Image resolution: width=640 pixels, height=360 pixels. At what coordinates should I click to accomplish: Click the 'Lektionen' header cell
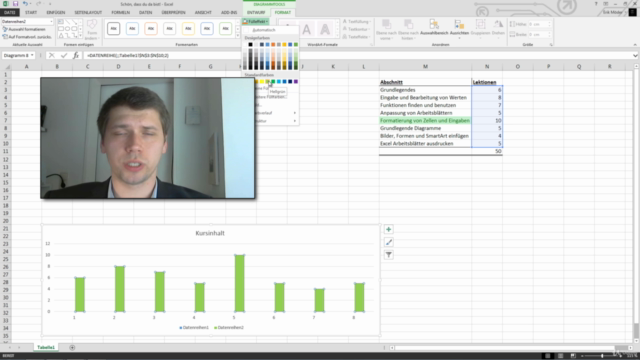487,82
